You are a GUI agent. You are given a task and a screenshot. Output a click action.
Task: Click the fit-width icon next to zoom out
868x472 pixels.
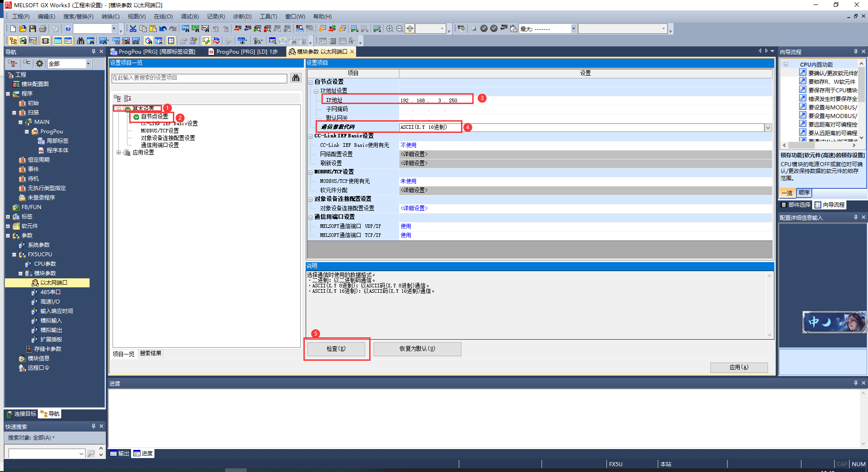pos(410,28)
